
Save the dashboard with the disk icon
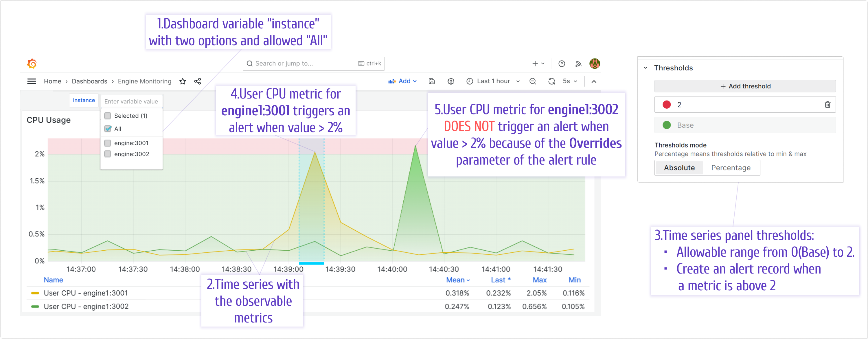[x=432, y=81]
